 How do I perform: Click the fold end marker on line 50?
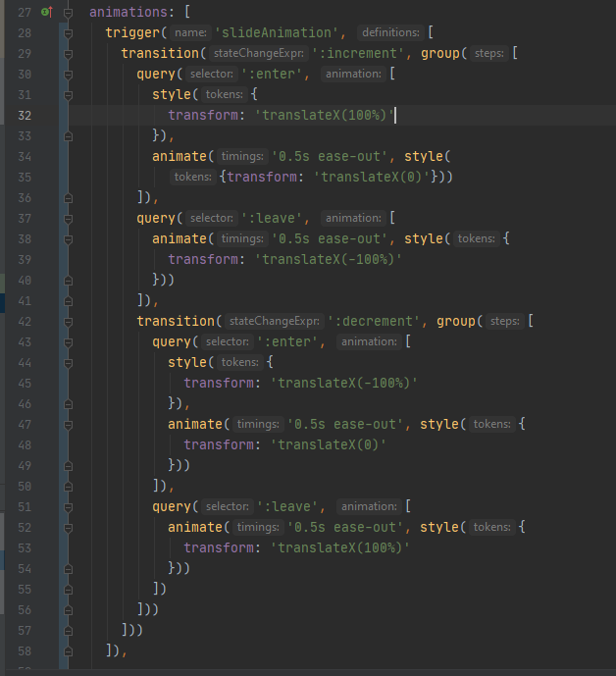(x=68, y=487)
